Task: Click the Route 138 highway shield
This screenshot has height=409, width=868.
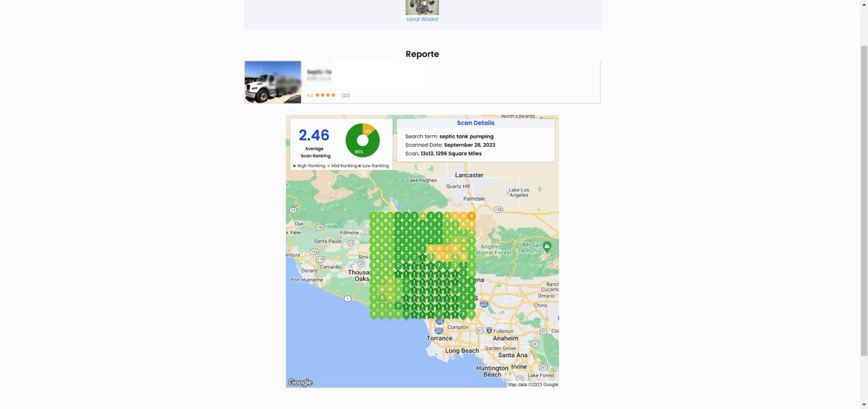Action: tap(498, 210)
